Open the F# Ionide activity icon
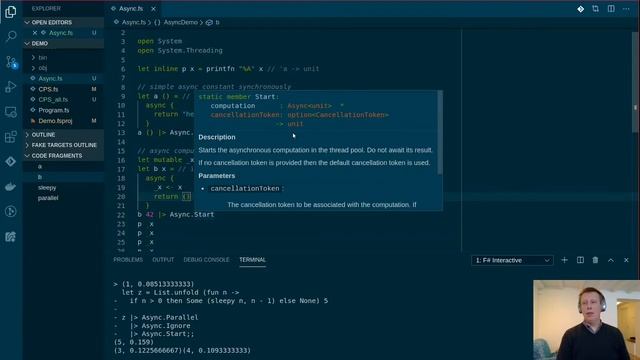This screenshot has width=640, height=360. (11, 161)
